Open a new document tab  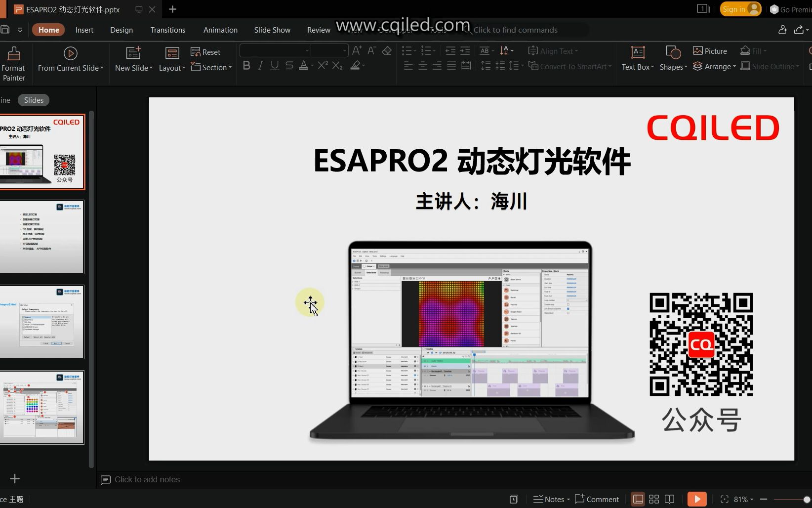[172, 9]
